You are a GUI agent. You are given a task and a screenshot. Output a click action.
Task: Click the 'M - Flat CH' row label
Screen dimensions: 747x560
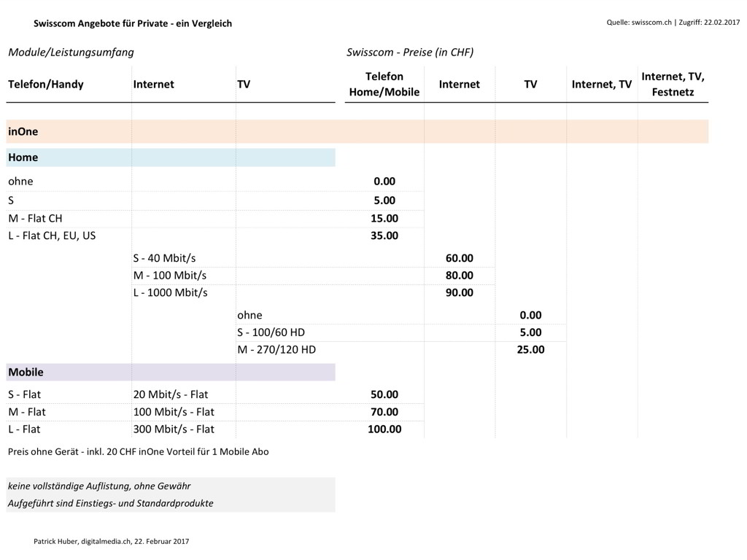coord(35,219)
